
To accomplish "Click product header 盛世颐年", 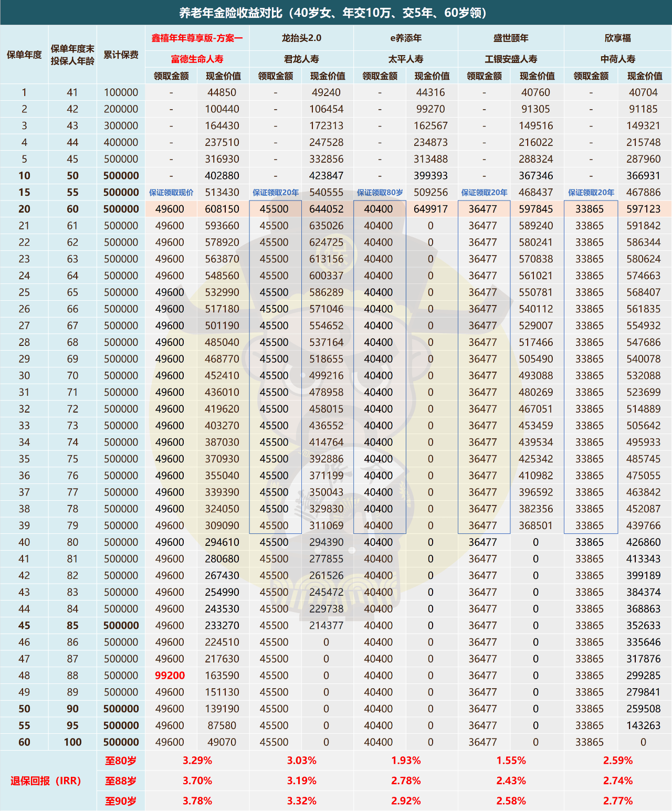I will tap(511, 38).
